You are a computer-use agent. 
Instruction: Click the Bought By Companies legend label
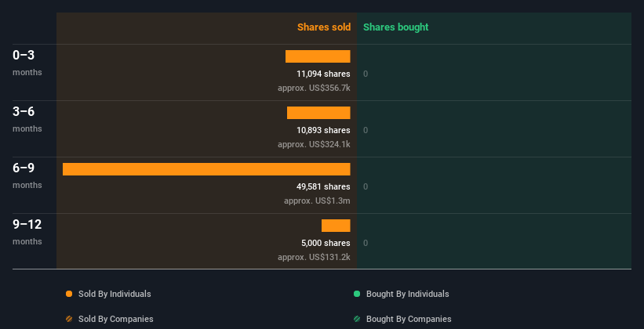[409, 319]
